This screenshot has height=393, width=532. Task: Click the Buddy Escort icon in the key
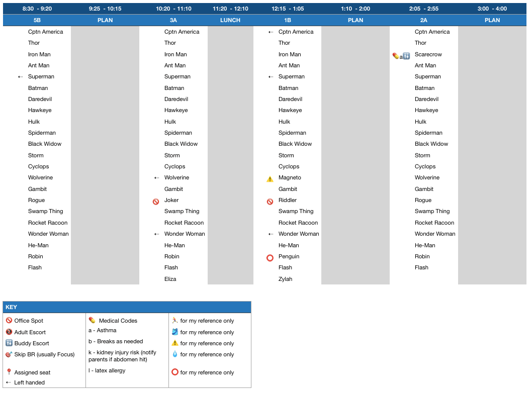click(x=9, y=343)
